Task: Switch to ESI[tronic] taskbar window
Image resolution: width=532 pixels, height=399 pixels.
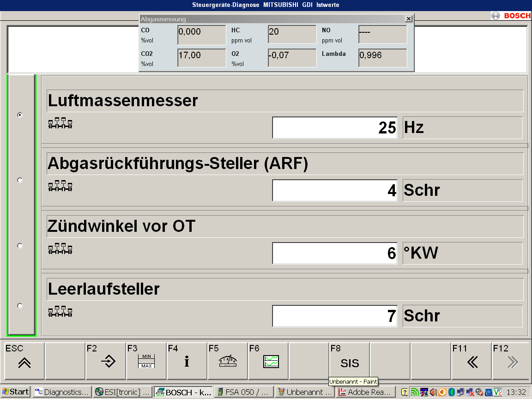Action: point(122,392)
